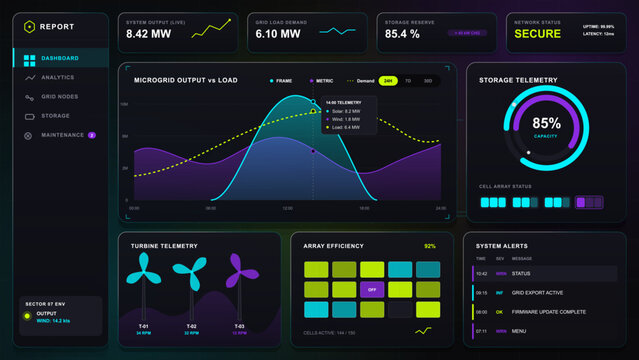Click the second cyan cell array group
This screenshot has width=639, height=360.
point(525,202)
